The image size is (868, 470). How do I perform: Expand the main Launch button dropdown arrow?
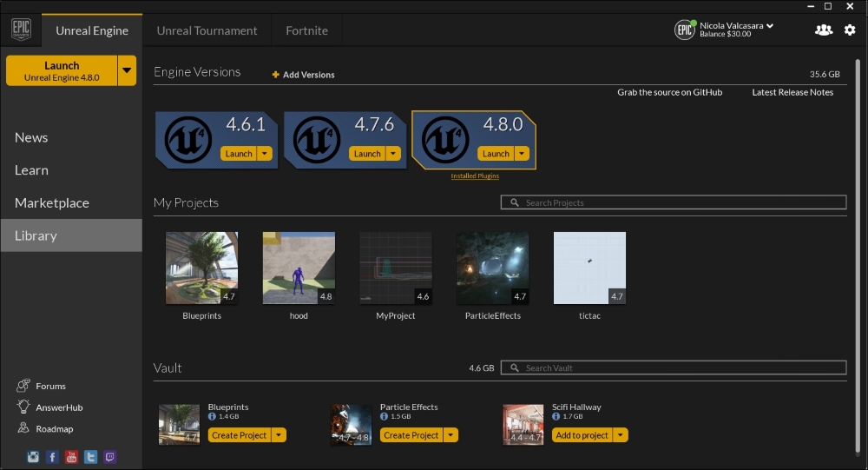(127, 70)
